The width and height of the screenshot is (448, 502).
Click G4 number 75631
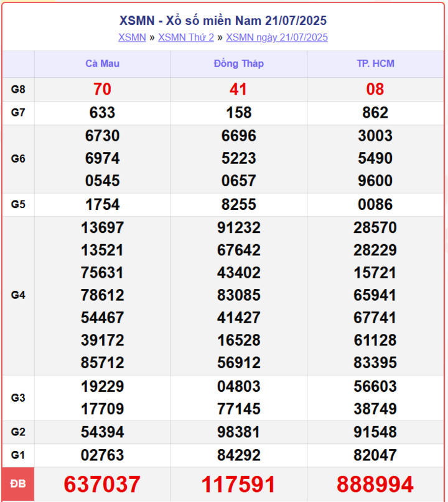102,273
